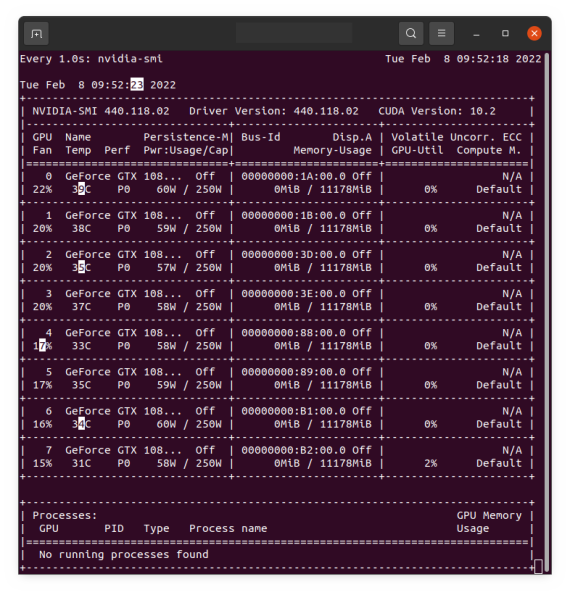Click the 15% fan speed of GPU 7
570x595 pixels.
(43, 463)
